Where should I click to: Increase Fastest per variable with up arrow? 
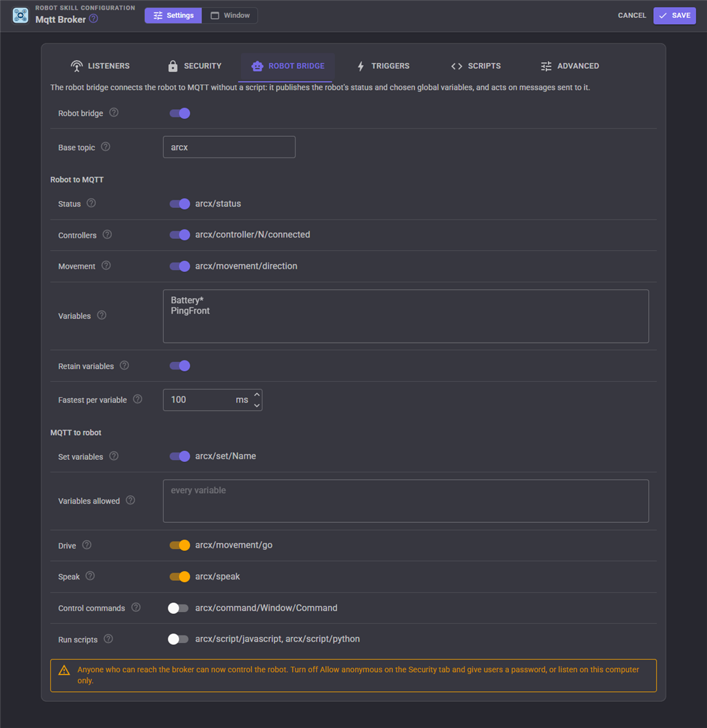pyautogui.click(x=257, y=394)
